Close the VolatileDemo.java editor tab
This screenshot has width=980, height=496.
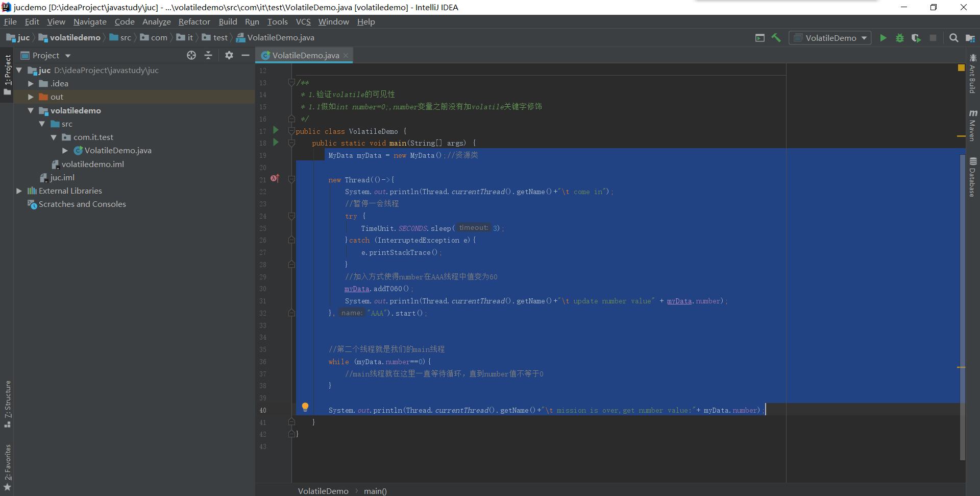[346, 56]
